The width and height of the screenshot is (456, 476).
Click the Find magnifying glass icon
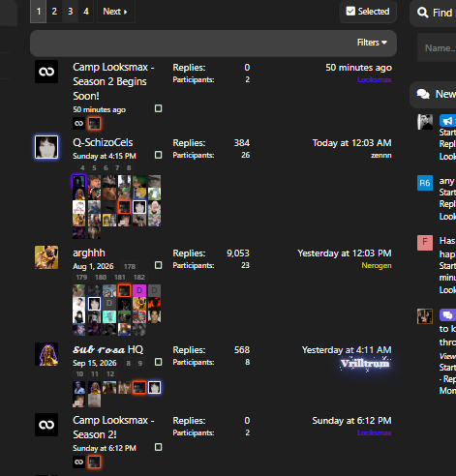(422, 13)
